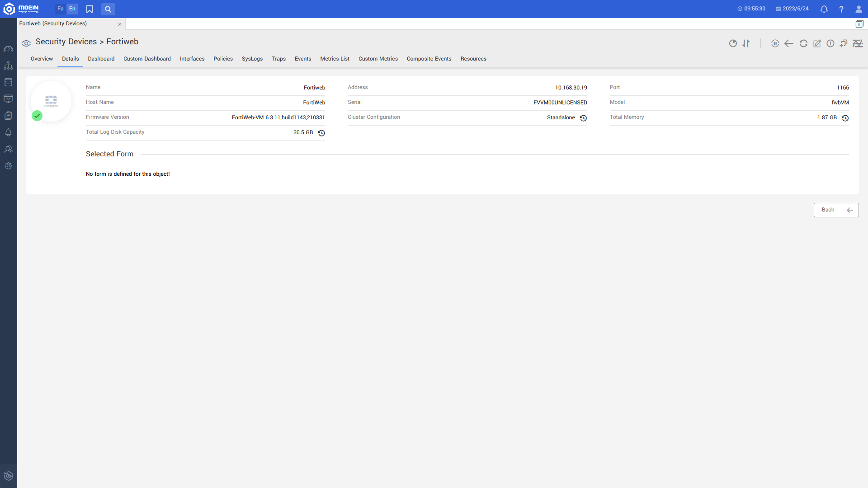This screenshot has width=868, height=488.
Task: Click the address value 10.168.30.19
Action: pyautogui.click(x=571, y=88)
